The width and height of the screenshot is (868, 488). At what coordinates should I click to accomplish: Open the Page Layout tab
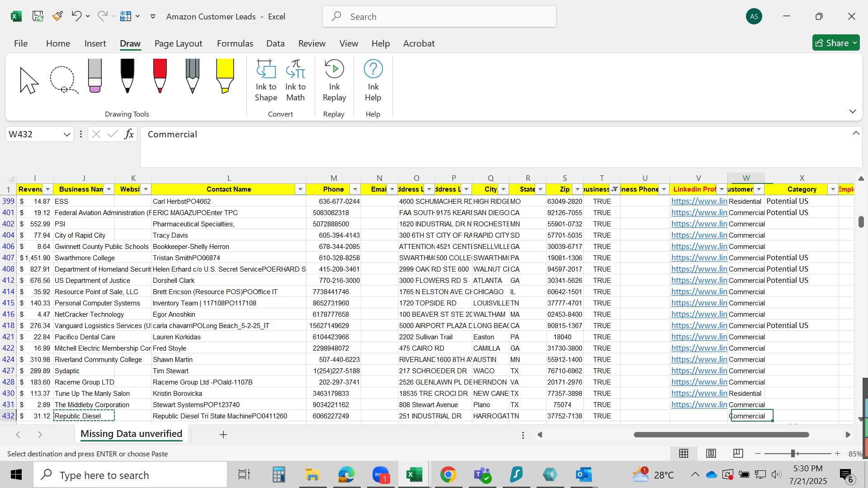178,43
